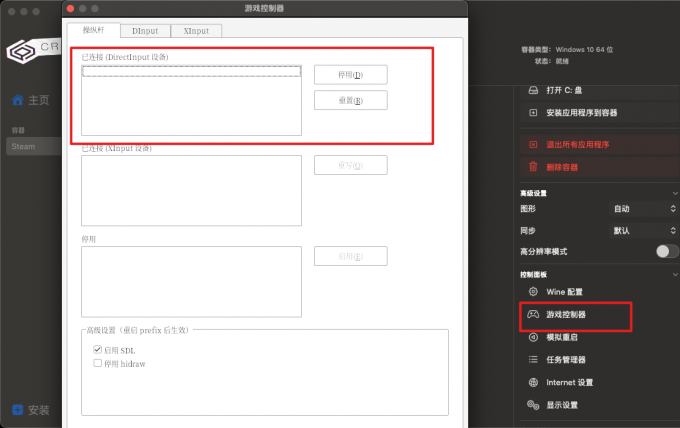
Task: Click the 启用(E) button
Action: (350, 256)
